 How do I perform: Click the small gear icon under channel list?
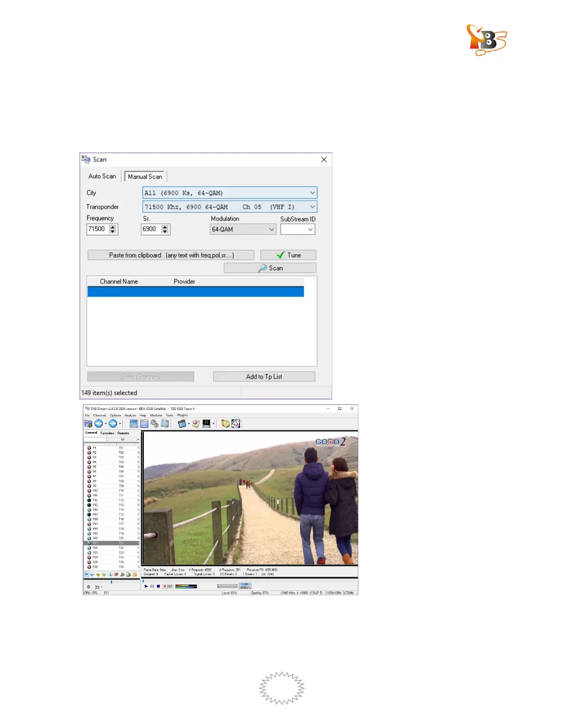pyautogui.click(x=89, y=587)
